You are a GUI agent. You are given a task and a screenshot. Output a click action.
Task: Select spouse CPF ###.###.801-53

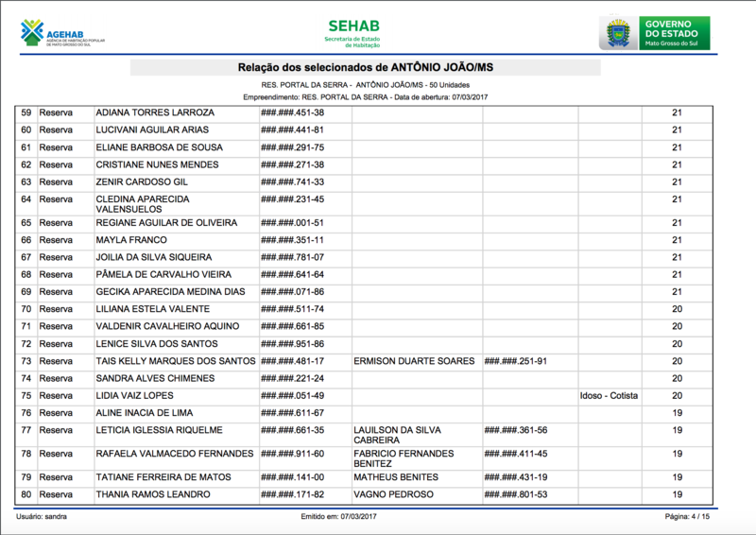pyautogui.click(x=516, y=494)
